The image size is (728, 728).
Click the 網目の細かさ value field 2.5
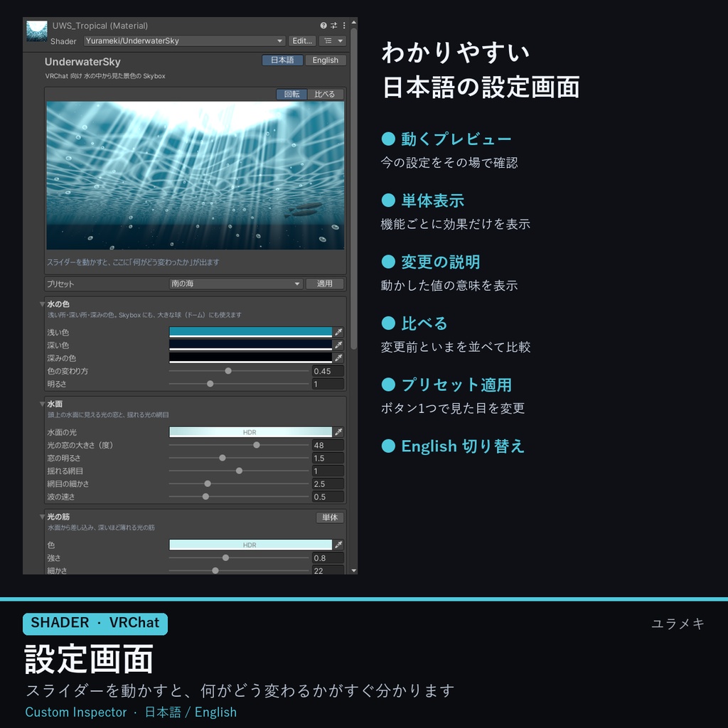[x=328, y=483]
